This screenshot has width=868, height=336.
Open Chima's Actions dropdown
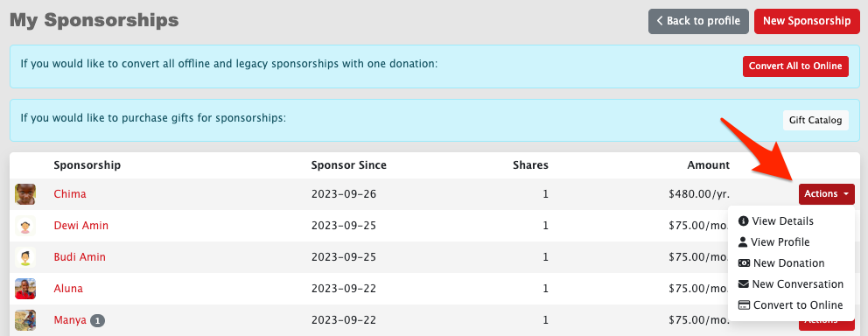click(x=827, y=194)
